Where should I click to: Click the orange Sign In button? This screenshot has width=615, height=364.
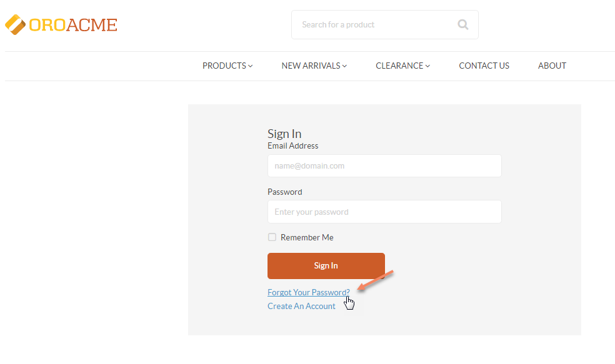point(326,265)
